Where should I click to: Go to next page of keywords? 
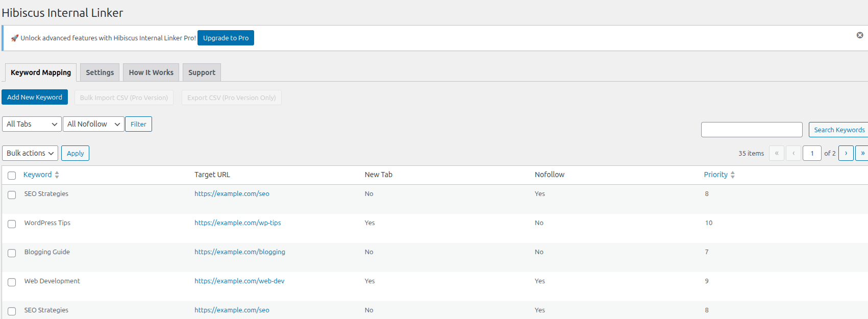tap(846, 153)
